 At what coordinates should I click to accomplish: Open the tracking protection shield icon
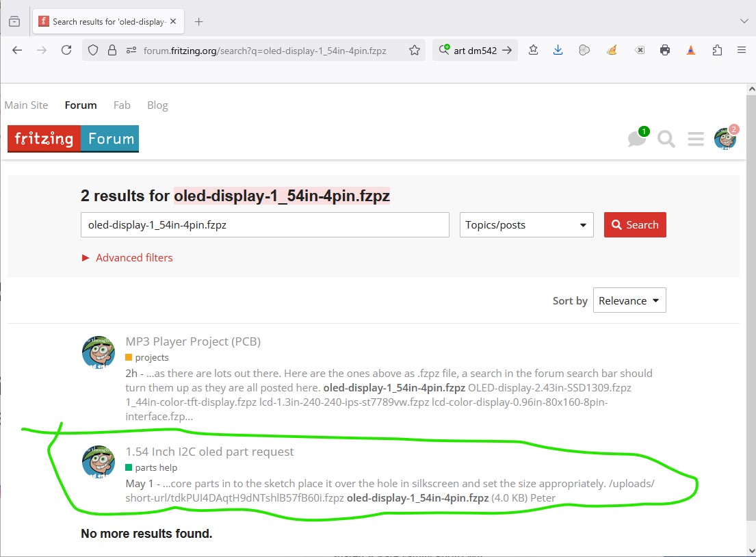click(x=93, y=50)
